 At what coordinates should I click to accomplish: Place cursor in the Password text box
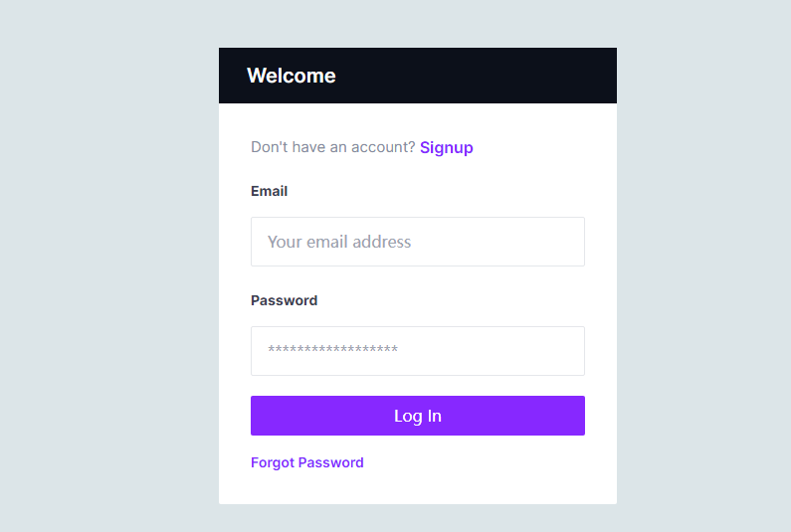(x=418, y=351)
